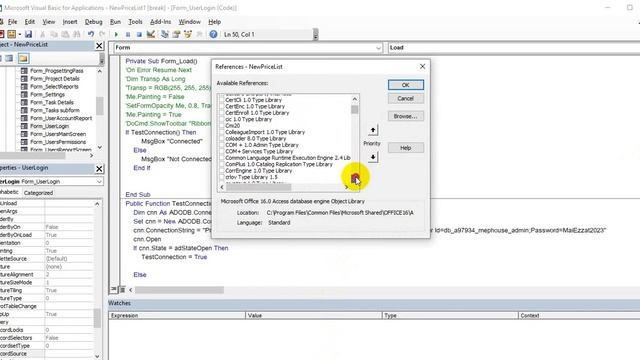The height and width of the screenshot is (360, 640).
Task: Click the Expression column header in Watches
Action: 177,316
